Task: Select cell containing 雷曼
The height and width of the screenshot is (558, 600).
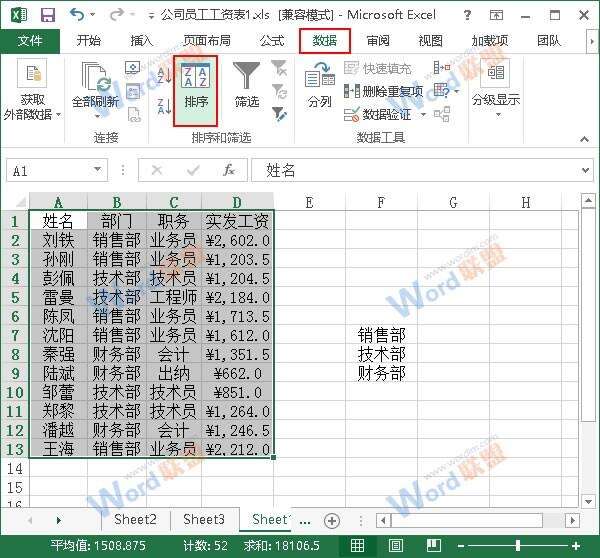Action: pyautogui.click(x=58, y=297)
